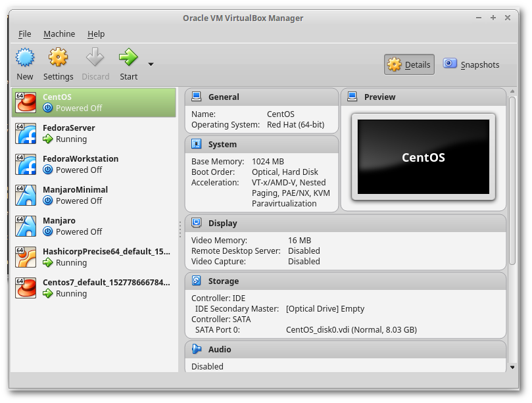The height and width of the screenshot is (403, 532).
Task: Open the dropdown arrow beside Start
Action: [x=151, y=64]
